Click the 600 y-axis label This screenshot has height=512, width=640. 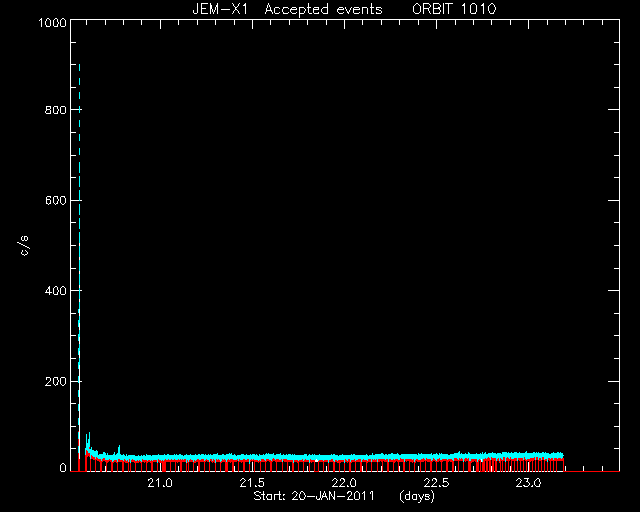click(56, 200)
